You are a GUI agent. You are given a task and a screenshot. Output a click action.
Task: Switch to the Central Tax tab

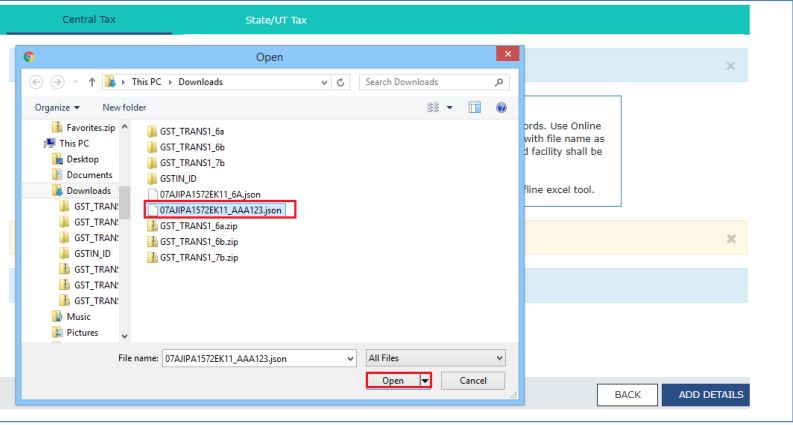[x=89, y=20]
